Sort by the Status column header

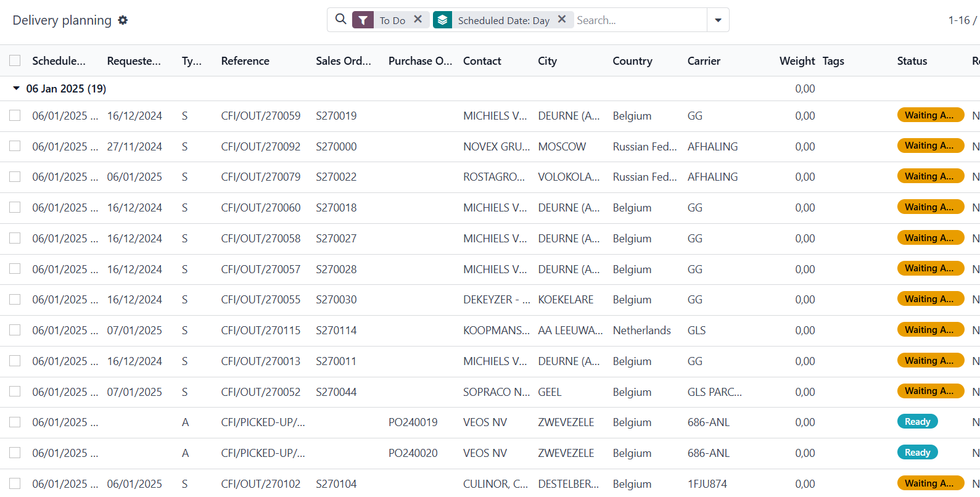pyautogui.click(x=912, y=61)
